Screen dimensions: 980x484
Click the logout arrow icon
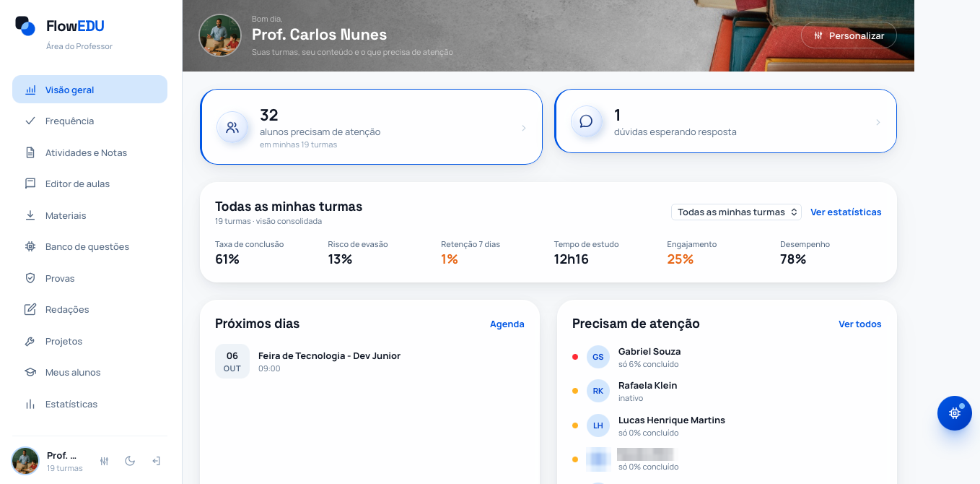tap(156, 461)
